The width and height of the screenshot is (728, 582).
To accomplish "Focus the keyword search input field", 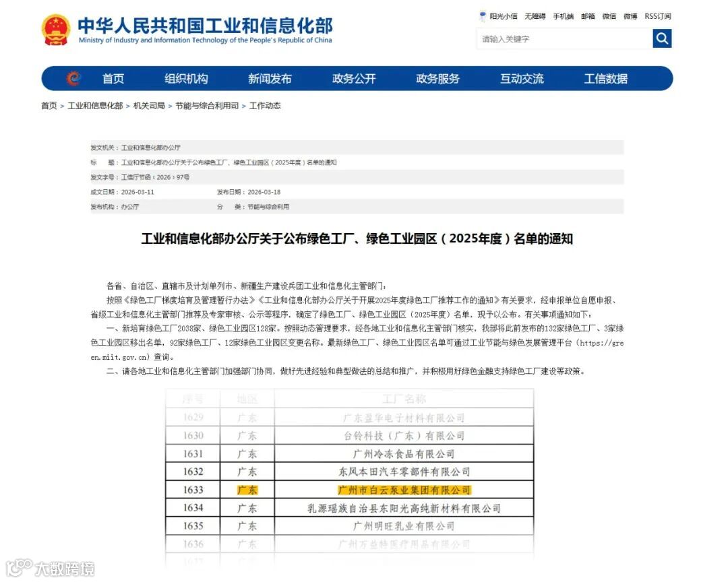I will click(x=565, y=38).
